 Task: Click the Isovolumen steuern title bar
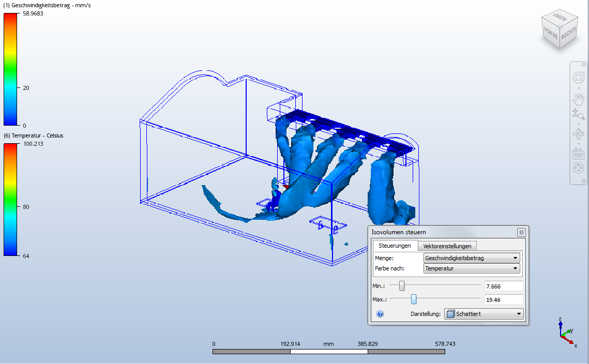(443, 232)
